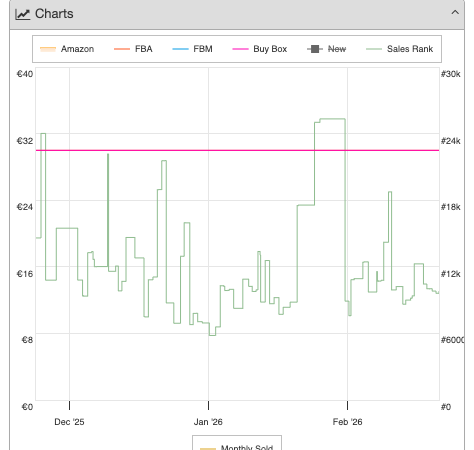
Task: Click the #0 rank axis label
Action: 446,407
